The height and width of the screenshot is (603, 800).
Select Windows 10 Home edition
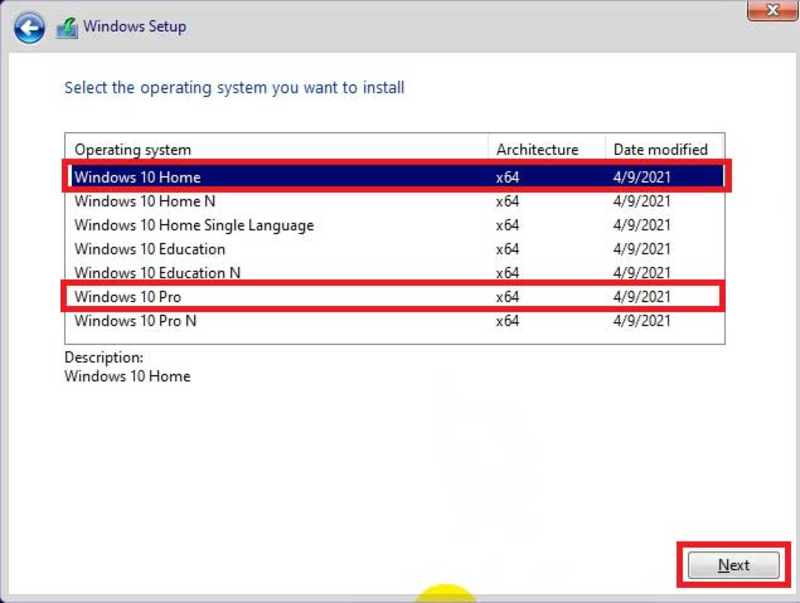point(396,177)
